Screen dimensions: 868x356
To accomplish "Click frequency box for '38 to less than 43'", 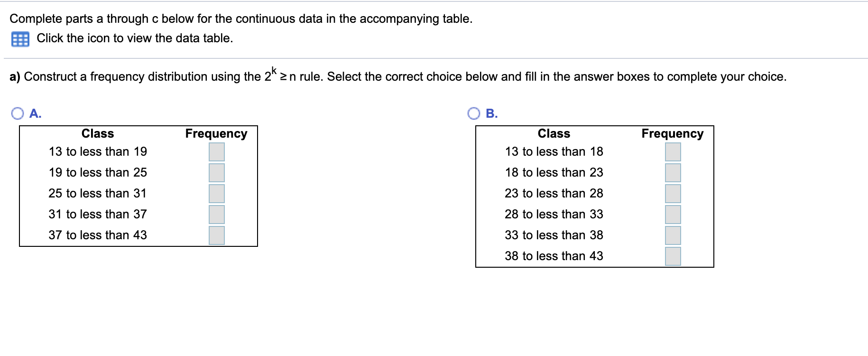I will [673, 256].
